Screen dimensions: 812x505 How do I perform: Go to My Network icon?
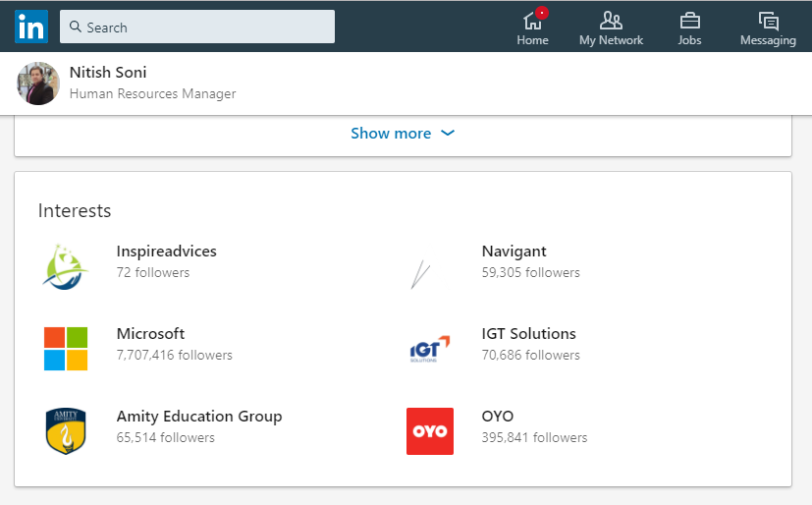[611, 20]
